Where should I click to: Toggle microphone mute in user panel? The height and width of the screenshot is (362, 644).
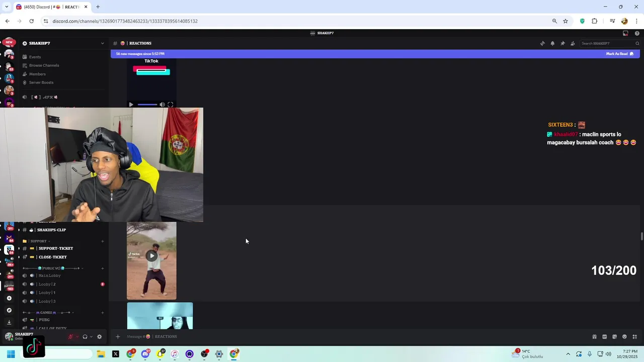pos(70,336)
